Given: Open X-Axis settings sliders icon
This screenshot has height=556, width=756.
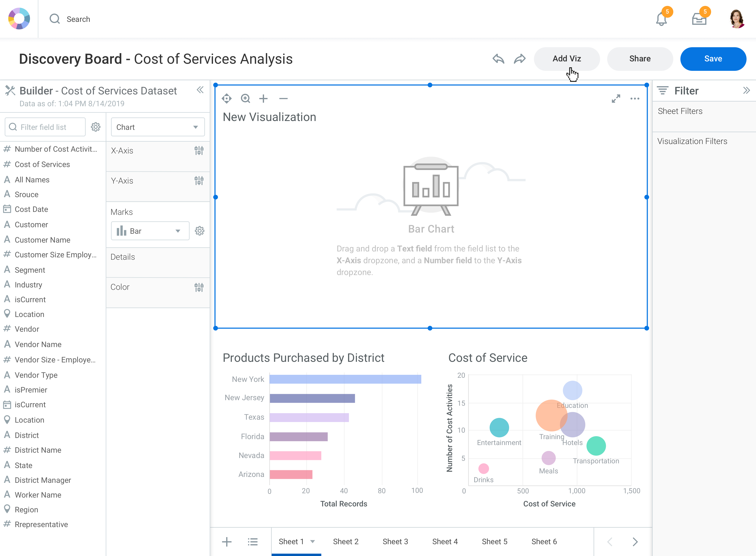Looking at the screenshot, I should tap(199, 151).
